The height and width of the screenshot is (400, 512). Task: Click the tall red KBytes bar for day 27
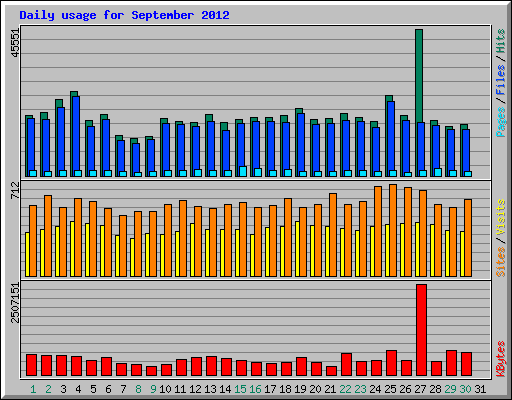pyautogui.click(x=421, y=330)
